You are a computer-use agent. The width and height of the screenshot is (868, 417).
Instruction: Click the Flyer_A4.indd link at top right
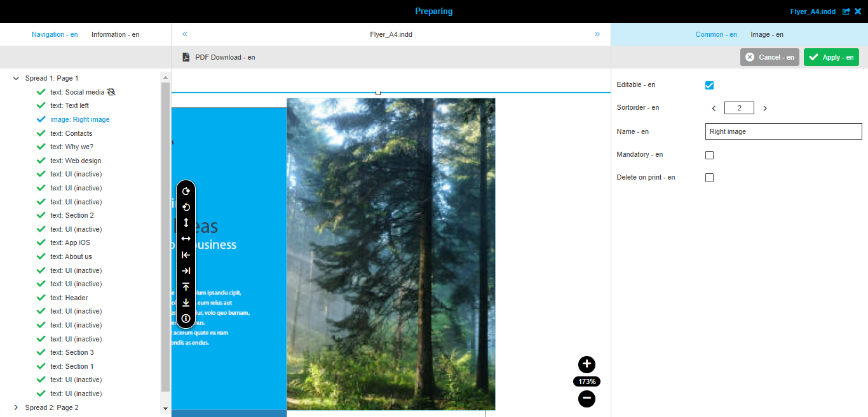tap(813, 11)
